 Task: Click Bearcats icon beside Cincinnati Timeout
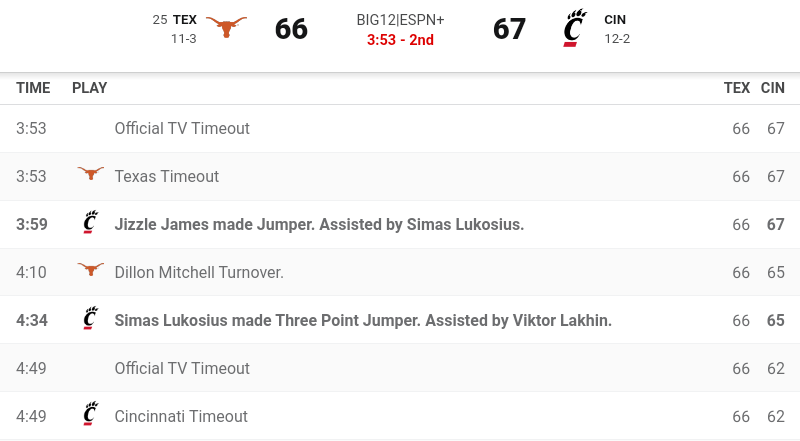(x=90, y=415)
